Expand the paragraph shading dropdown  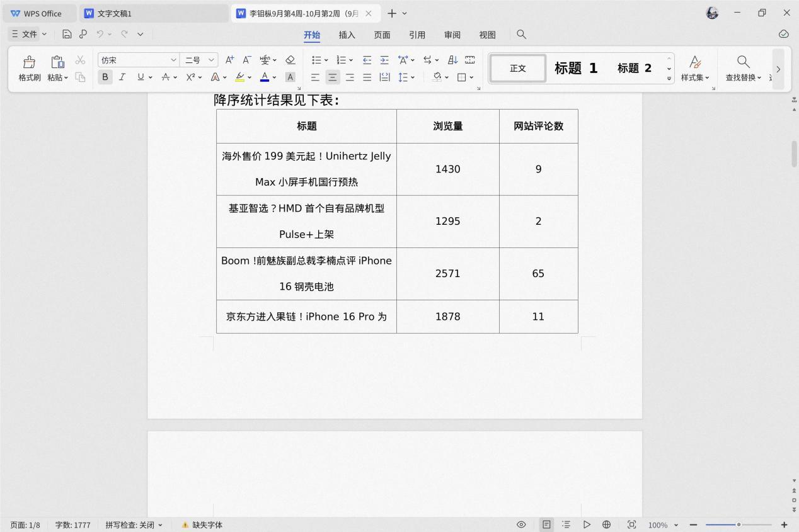[x=447, y=77]
